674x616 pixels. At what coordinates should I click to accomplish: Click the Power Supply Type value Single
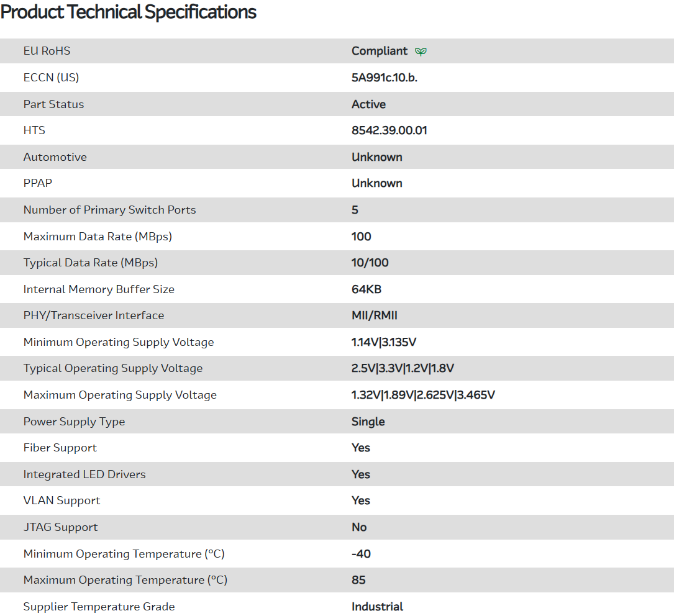pos(368,422)
